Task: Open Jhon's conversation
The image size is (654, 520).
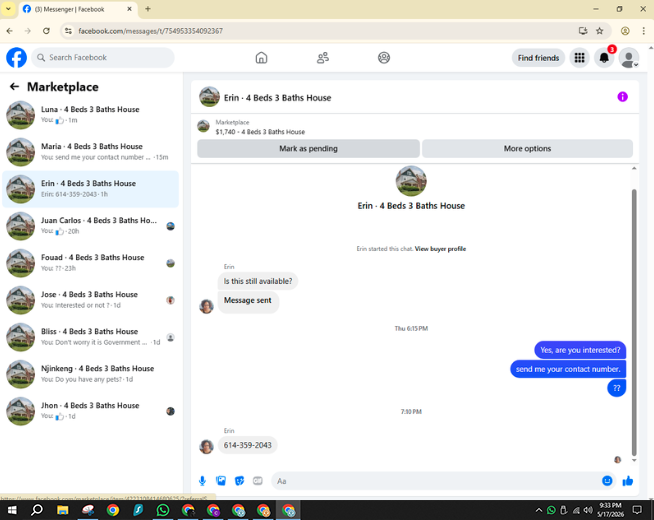Action: tap(91, 411)
